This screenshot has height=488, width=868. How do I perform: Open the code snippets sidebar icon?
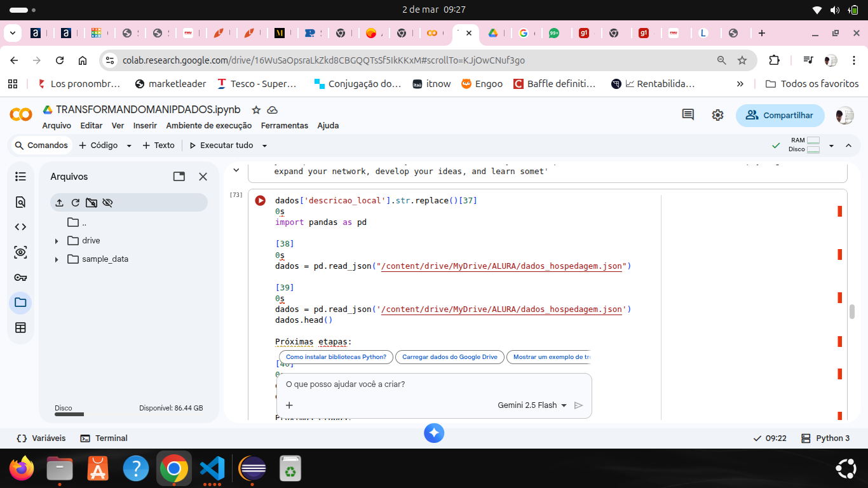[x=20, y=227]
